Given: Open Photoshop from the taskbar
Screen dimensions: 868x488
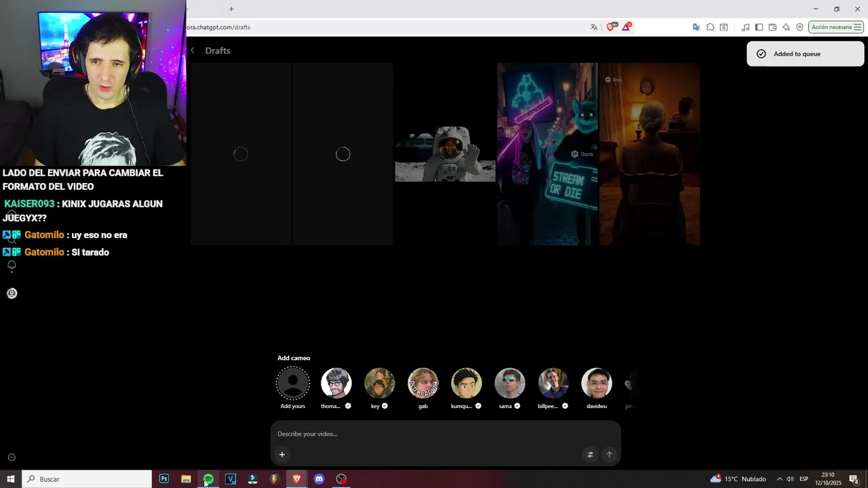Looking at the screenshot, I should coord(164,479).
